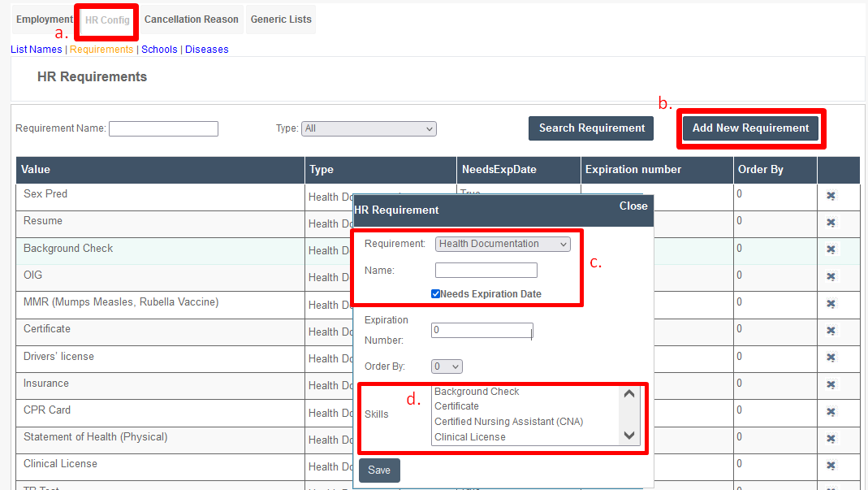Delete the OIG requirement row

pyautogui.click(x=831, y=276)
